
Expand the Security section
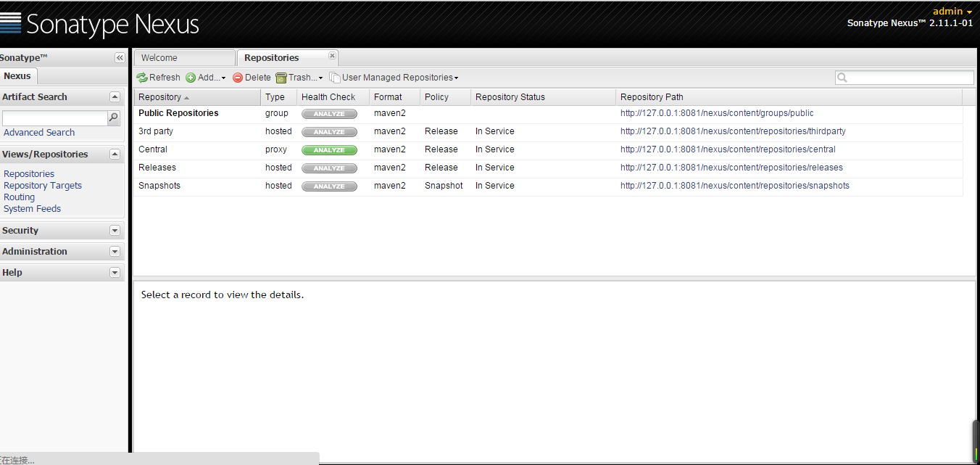tap(115, 230)
